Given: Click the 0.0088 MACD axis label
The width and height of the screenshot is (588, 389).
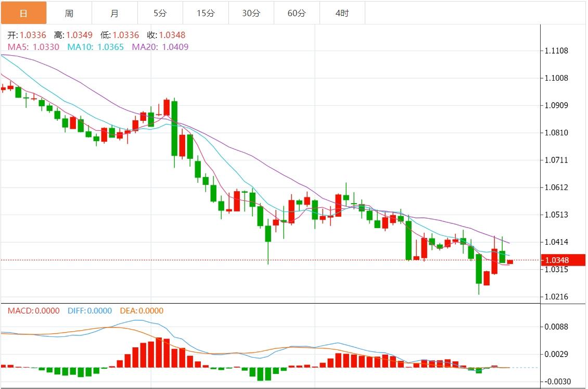Looking at the screenshot, I should (556, 327).
